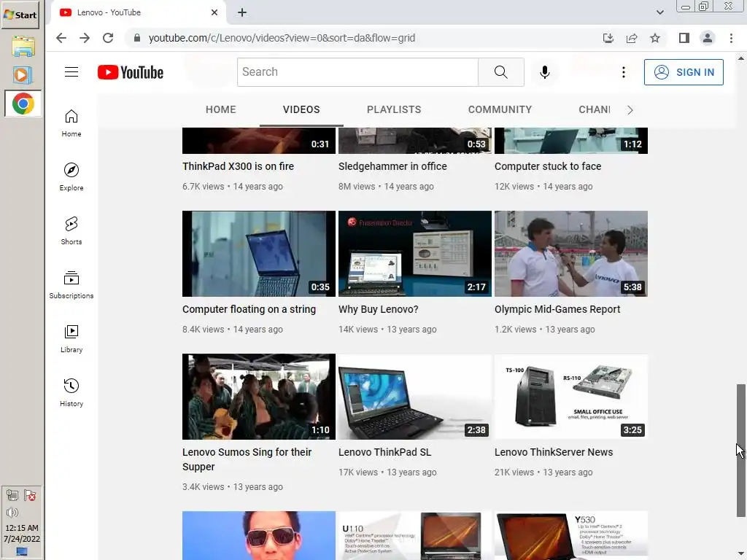Open 'Computer stuck to face' title
The image size is (747, 560).
click(x=548, y=166)
